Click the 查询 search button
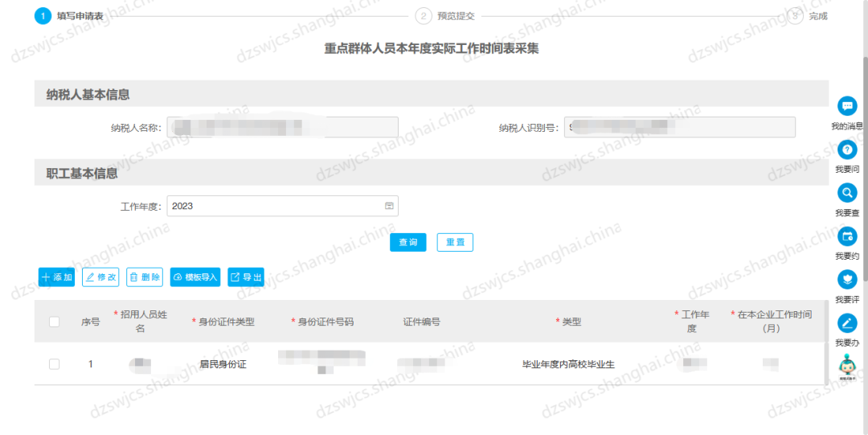 [x=408, y=243]
